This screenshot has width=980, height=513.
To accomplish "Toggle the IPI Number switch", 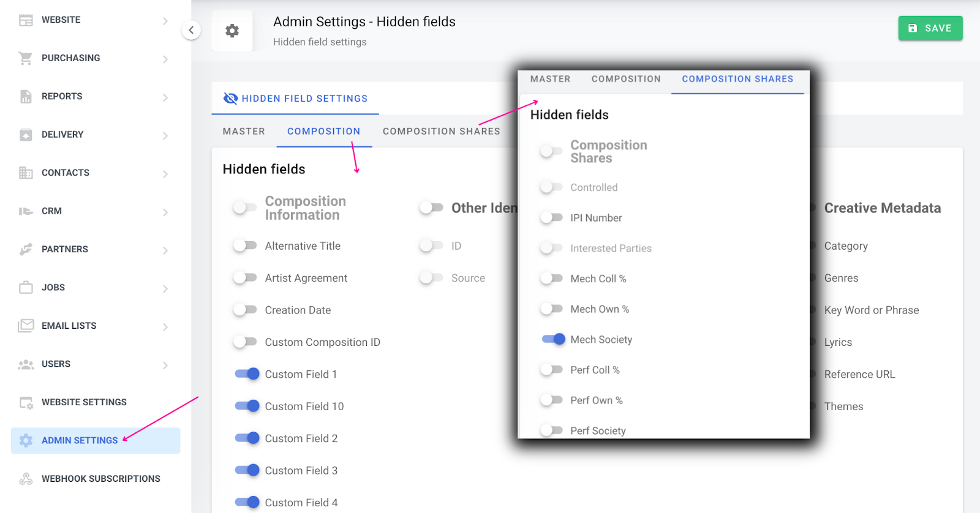I will (551, 218).
